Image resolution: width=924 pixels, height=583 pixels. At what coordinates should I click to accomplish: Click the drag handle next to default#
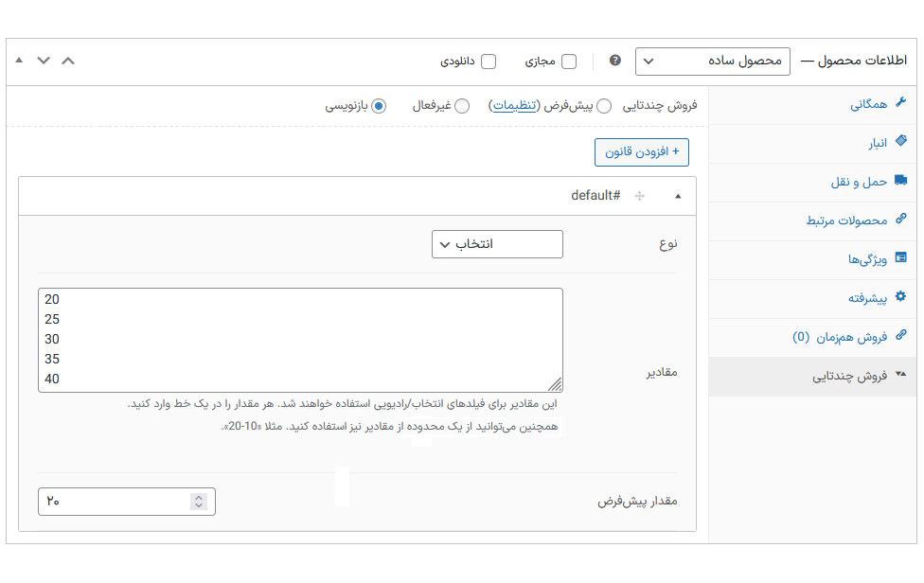click(x=639, y=196)
